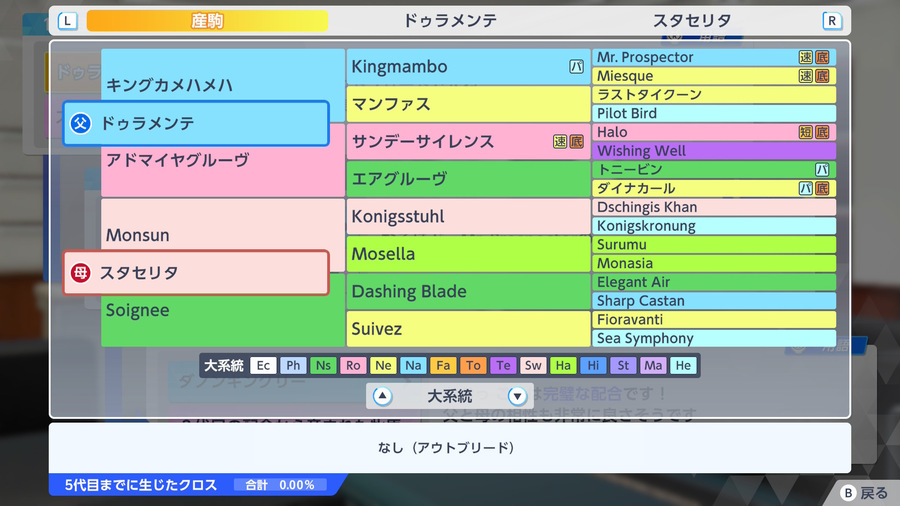This screenshot has width=900, height=506.
Task: Click the Miesque row
Action: pyautogui.click(x=713, y=76)
